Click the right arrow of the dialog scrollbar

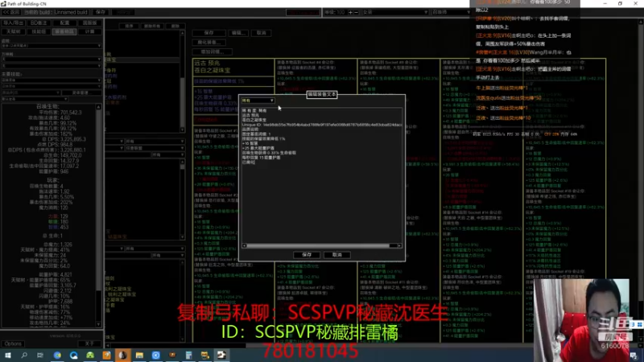(x=399, y=246)
